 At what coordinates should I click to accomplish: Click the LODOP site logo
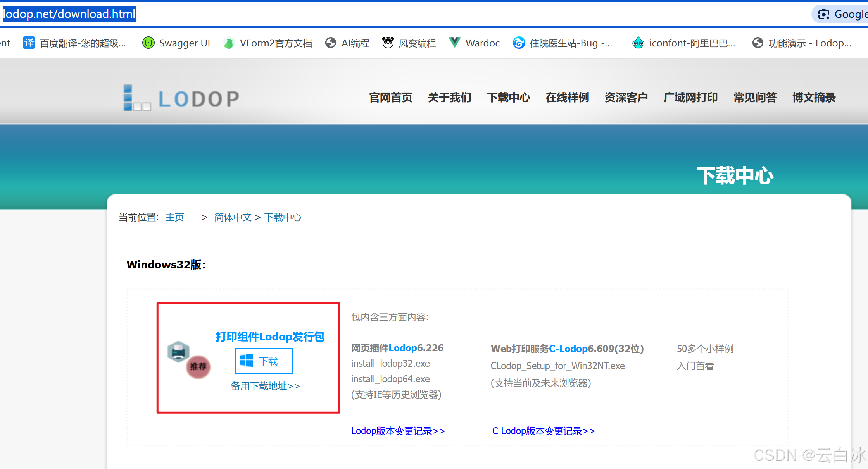tap(180, 98)
